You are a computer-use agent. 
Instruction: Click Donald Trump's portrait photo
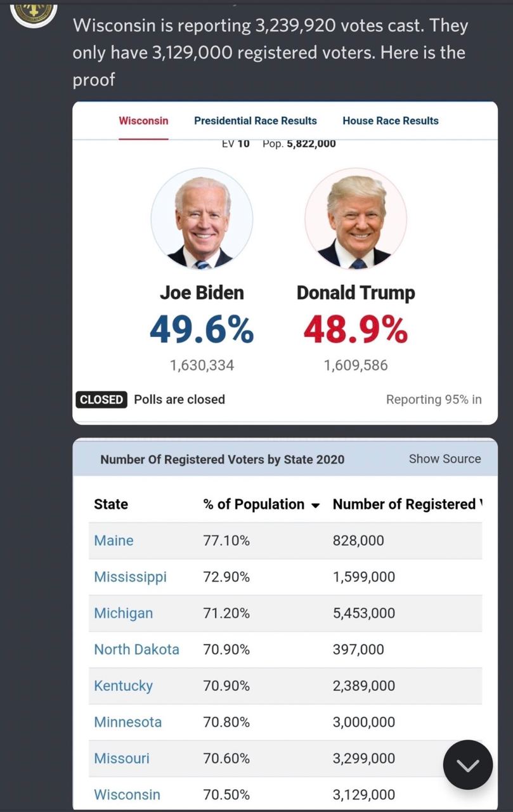point(356,219)
